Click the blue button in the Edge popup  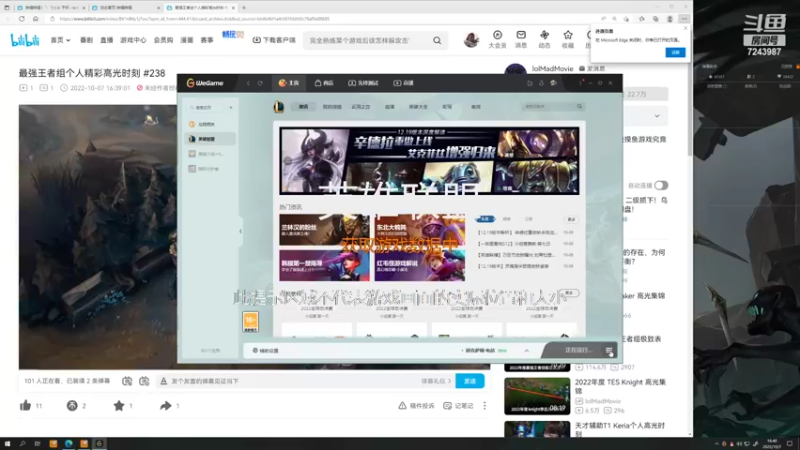(675, 53)
